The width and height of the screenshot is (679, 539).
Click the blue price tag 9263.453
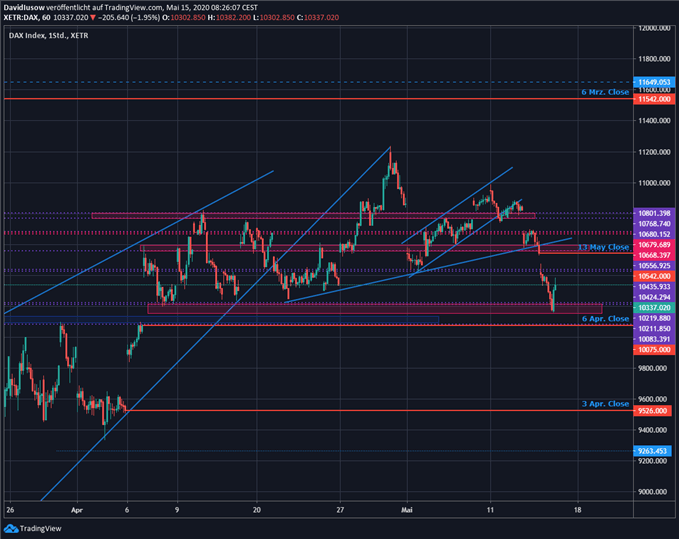[x=653, y=451]
